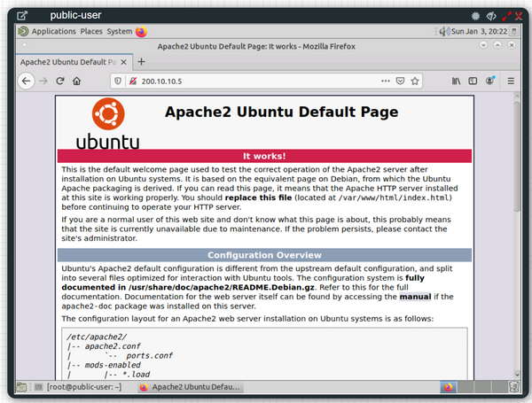
Task: Open the Firefox account icon
Action: click(x=489, y=81)
